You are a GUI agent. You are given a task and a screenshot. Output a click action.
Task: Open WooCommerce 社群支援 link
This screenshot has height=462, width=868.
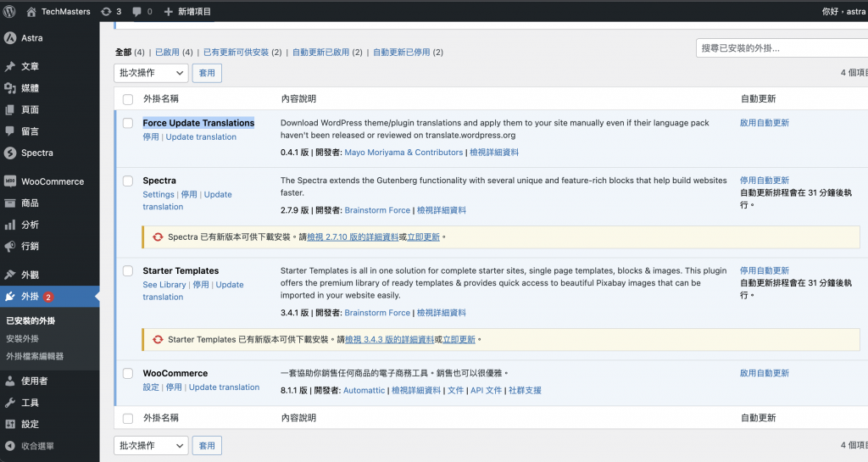[x=525, y=390]
